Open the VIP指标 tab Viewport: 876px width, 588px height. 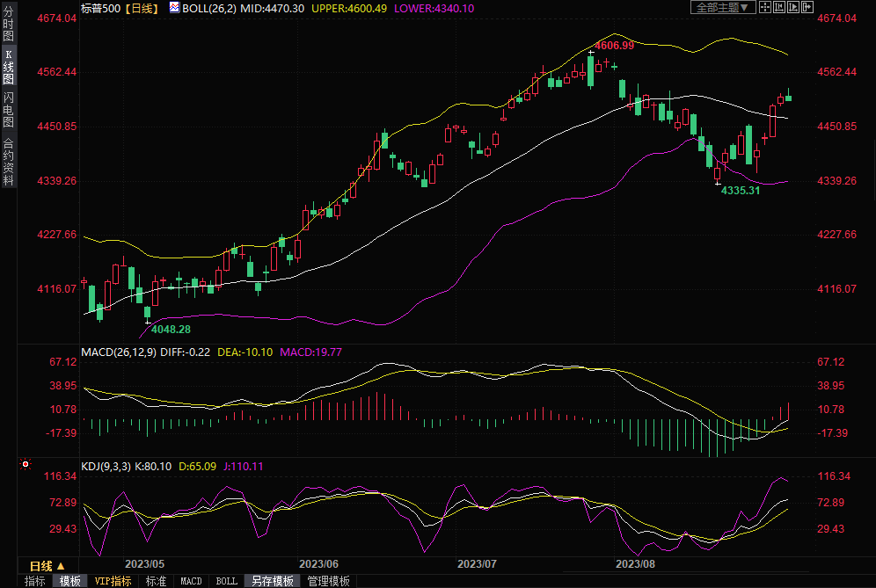(x=113, y=581)
